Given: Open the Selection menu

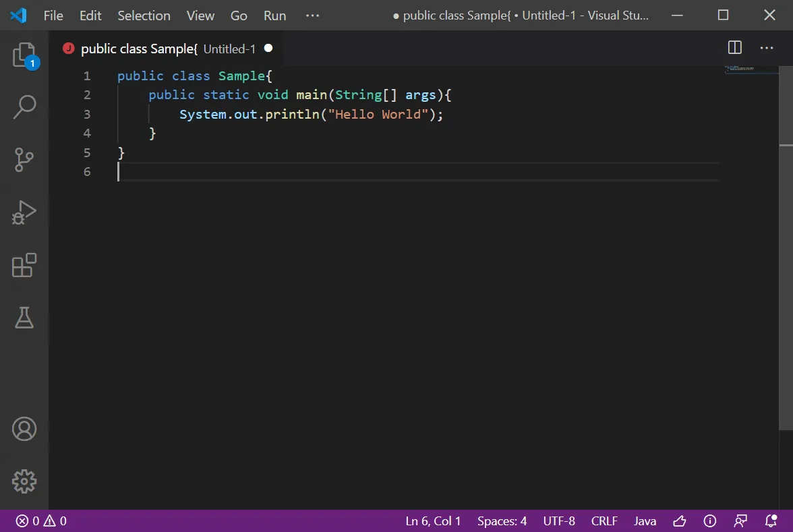Looking at the screenshot, I should 144,16.
